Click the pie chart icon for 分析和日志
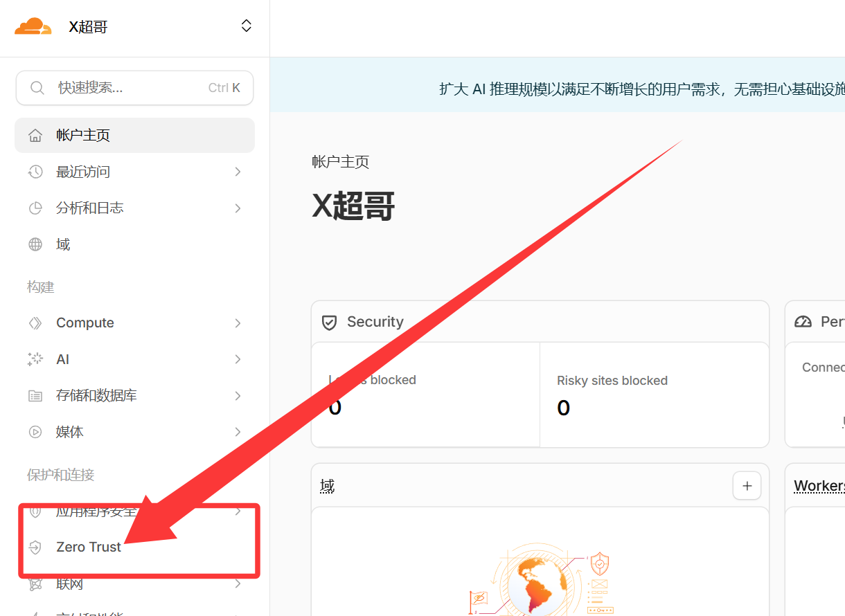This screenshot has width=845, height=616. click(35, 208)
